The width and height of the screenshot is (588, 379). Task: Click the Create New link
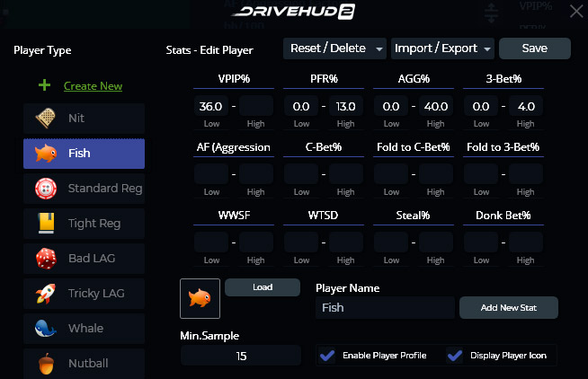pyautogui.click(x=93, y=86)
